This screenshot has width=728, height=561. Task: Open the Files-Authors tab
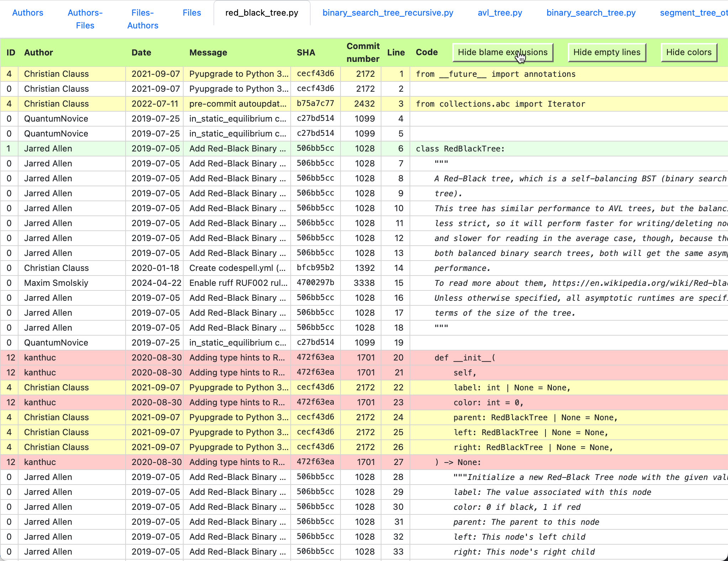pyautogui.click(x=143, y=19)
